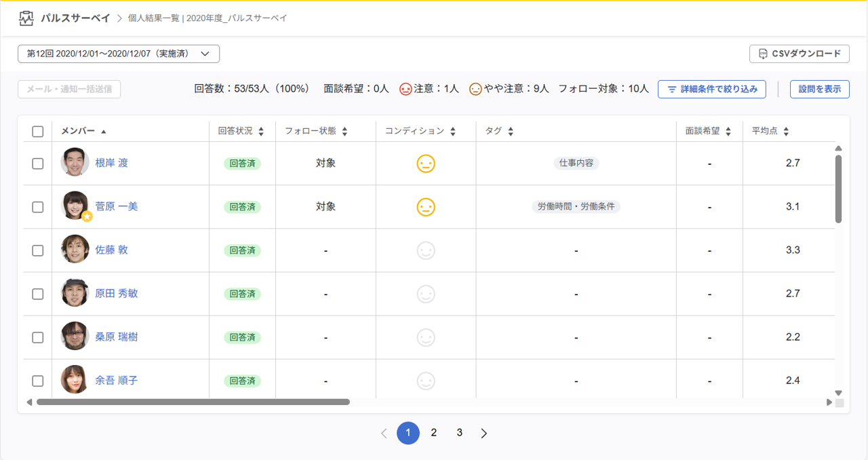The image size is (868, 460).
Task: Go to page 2
Action: (x=434, y=433)
